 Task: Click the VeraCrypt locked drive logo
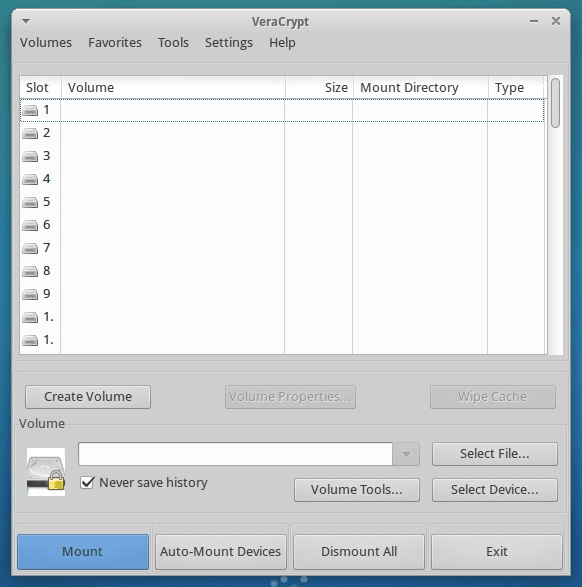pos(46,472)
